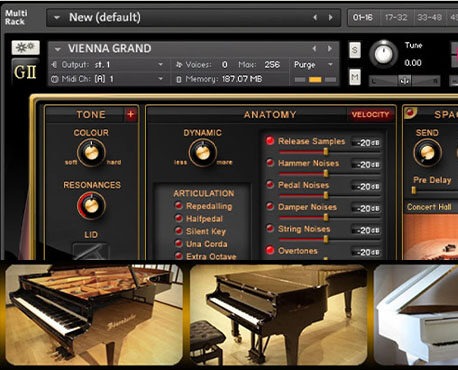Click the concert hall image preview
The height and width of the screenshot is (370, 458).
point(431,237)
